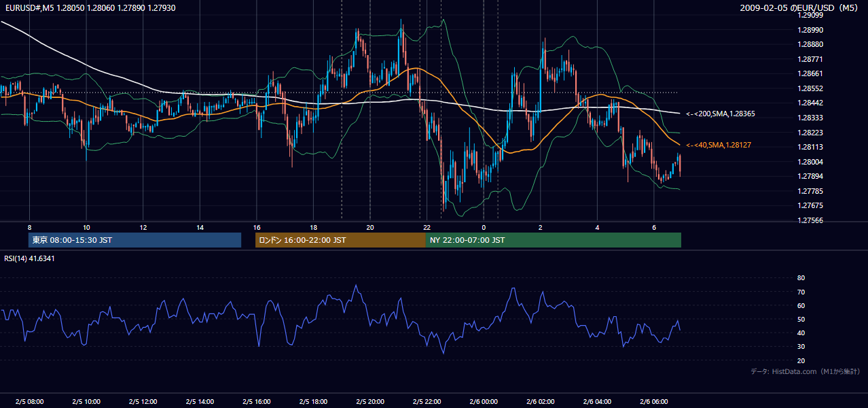Click price level 1.28990 on the axis
This screenshot has width=868, height=408.
click(x=810, y=30)
